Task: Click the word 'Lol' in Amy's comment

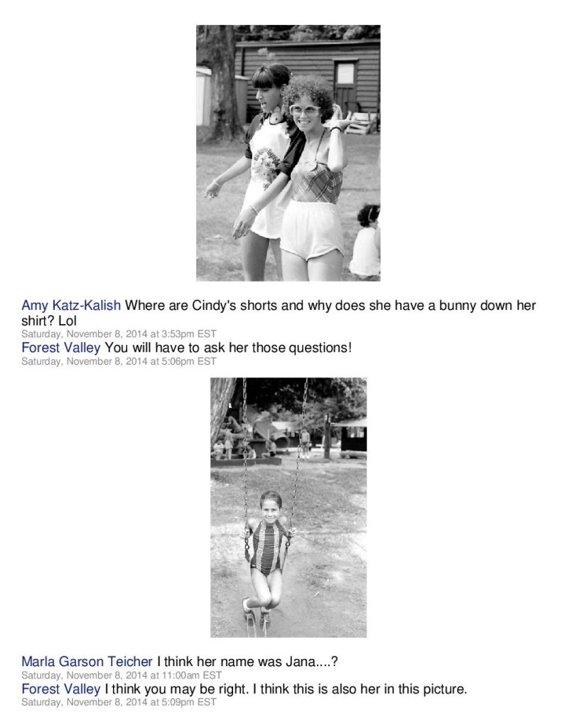Action: pos(68,321)
